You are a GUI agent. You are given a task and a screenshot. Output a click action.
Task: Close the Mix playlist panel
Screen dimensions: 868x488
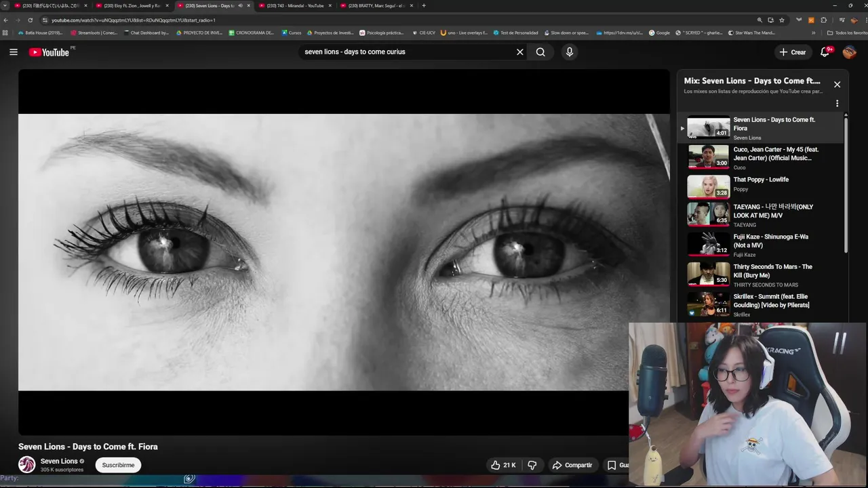[837, 85]
